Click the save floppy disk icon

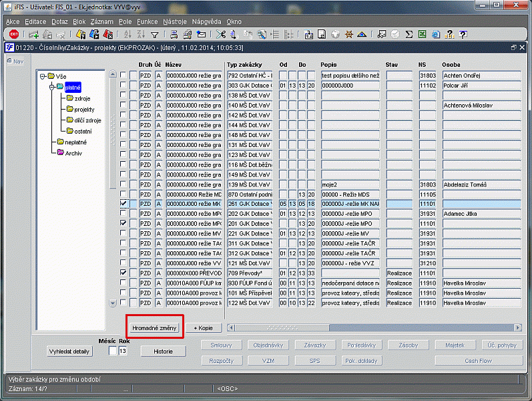tap(322, 34)
